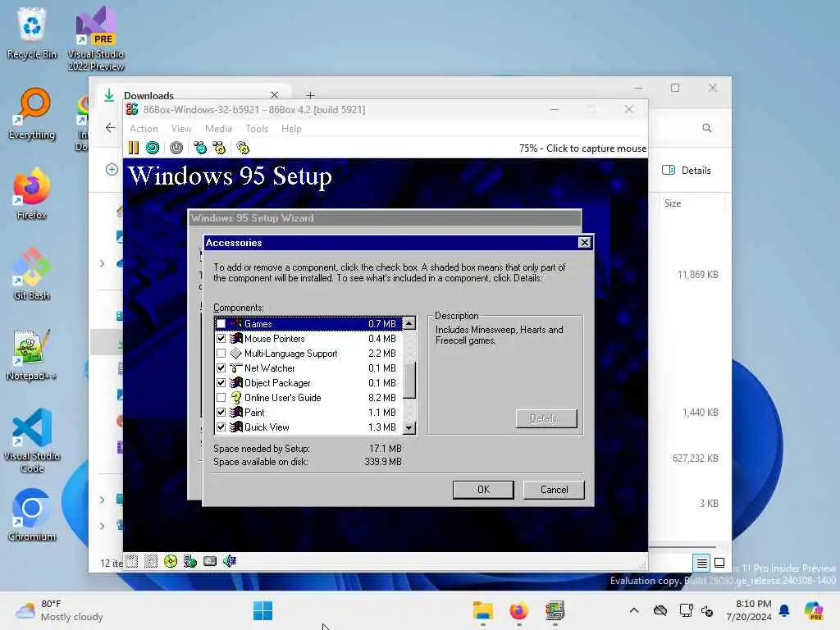
Task: Click OK in the Accessories dialog
Action: coord(483,490)
